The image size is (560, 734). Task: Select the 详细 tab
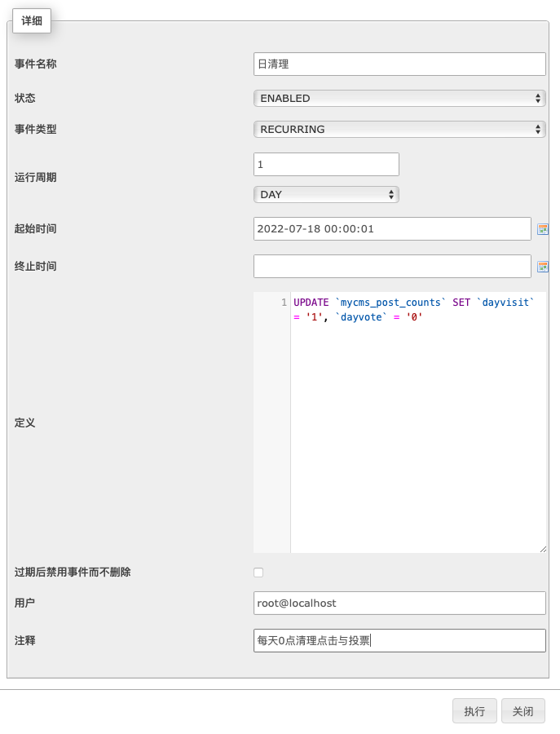(32, 21)
